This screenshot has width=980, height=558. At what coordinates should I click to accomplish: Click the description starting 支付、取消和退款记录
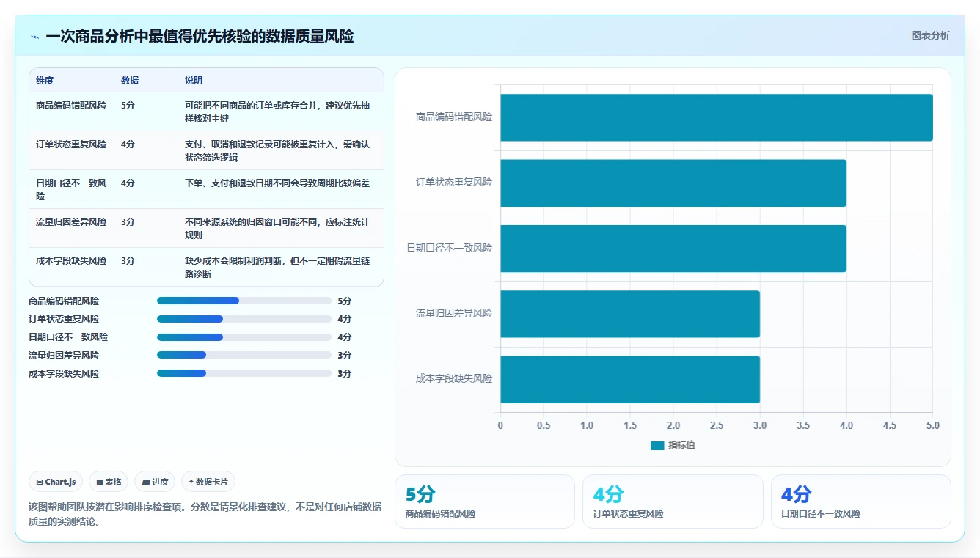(277, 150)
